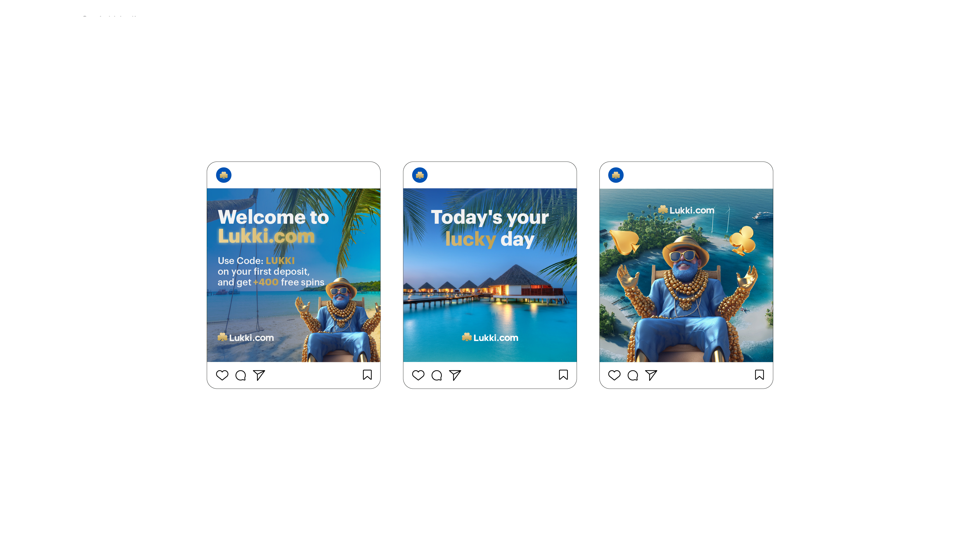Open the third post's clover profile avatar
Screen dimensions: 980x551
[616, 175]
